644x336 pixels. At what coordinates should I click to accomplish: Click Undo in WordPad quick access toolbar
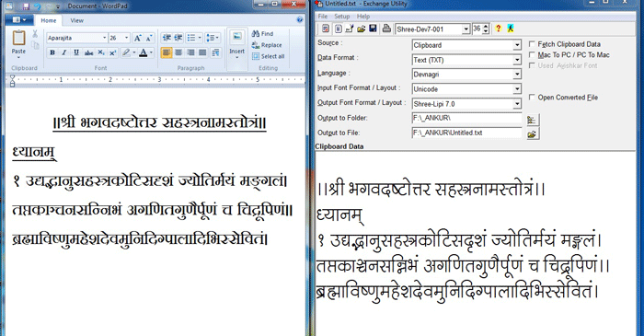pos(38,6)
